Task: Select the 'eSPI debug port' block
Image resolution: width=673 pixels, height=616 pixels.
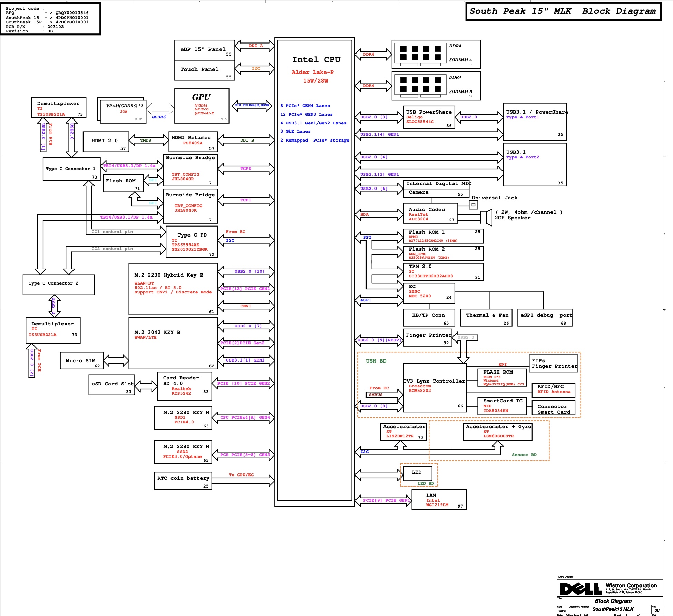Action: [x=545, y=318]
